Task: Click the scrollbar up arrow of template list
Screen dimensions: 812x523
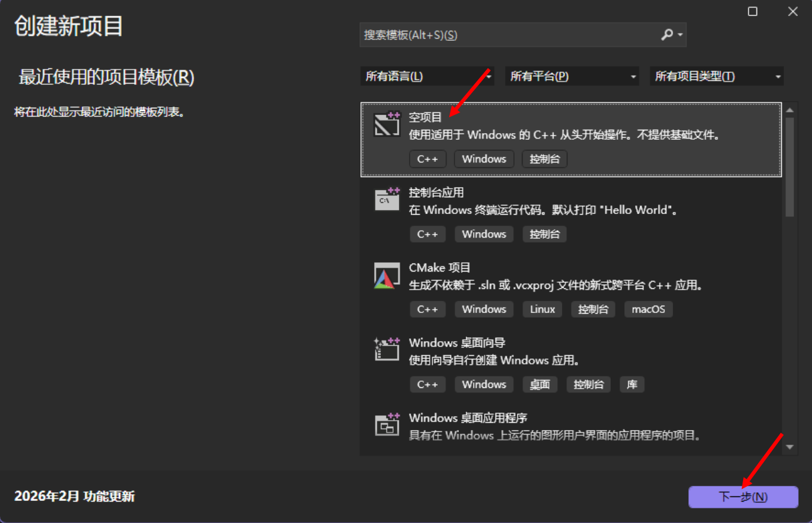Action: click(790, 110)
